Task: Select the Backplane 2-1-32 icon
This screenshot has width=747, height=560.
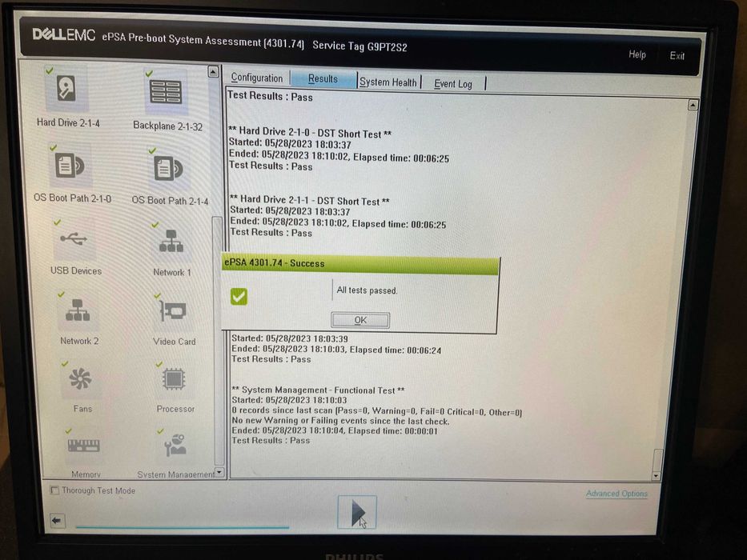Action: point(165,92)
